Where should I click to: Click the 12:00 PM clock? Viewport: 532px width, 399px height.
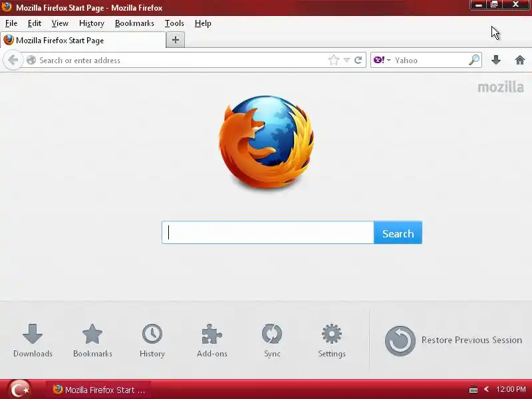511,389
